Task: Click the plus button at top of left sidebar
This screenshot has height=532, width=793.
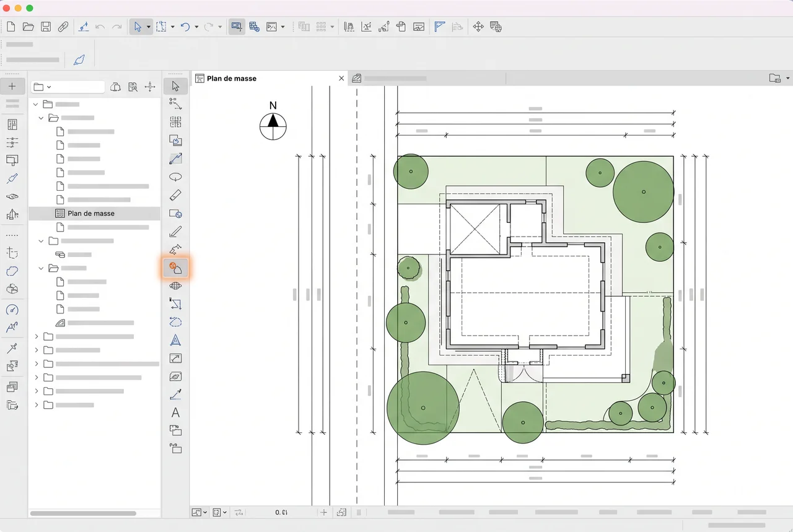Action: coord(12,86)
